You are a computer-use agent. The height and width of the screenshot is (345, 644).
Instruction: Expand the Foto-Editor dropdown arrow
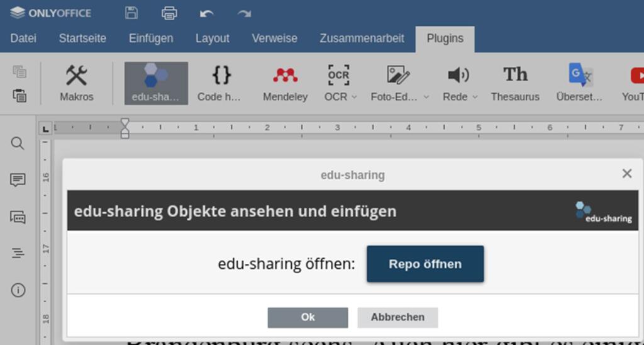pos(426,97)
